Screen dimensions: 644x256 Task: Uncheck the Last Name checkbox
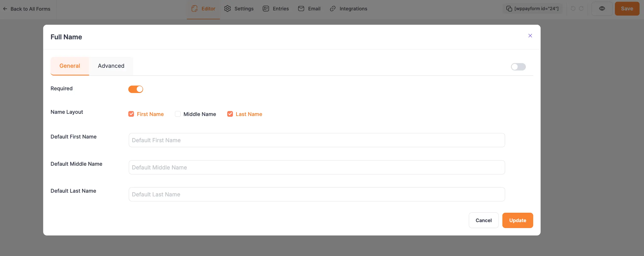(230, 114)
